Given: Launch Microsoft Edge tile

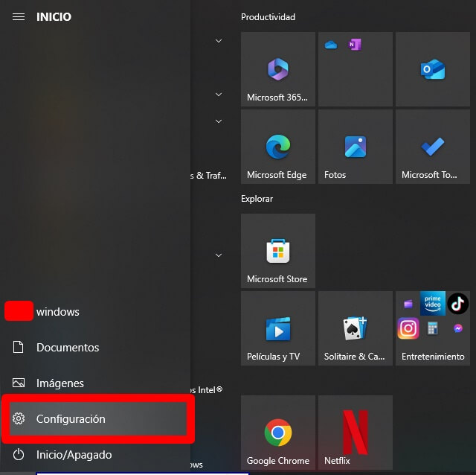Looking at the screenshot, I should tap(277, 147).
